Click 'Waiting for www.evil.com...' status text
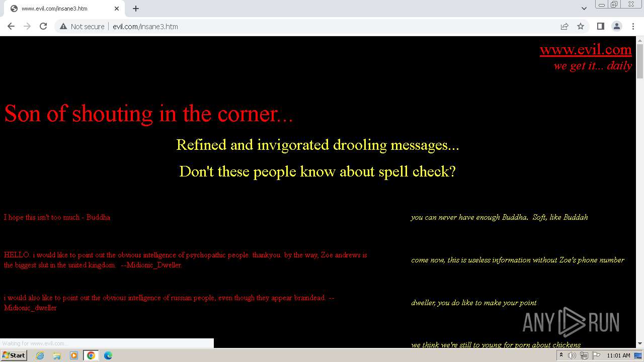The width and height of the screenshot is (644, 362). [34, 343]
